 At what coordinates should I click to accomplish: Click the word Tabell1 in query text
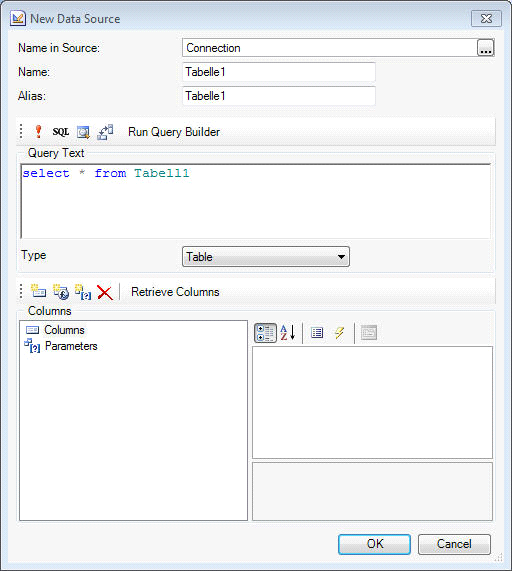tap(162, 173)
